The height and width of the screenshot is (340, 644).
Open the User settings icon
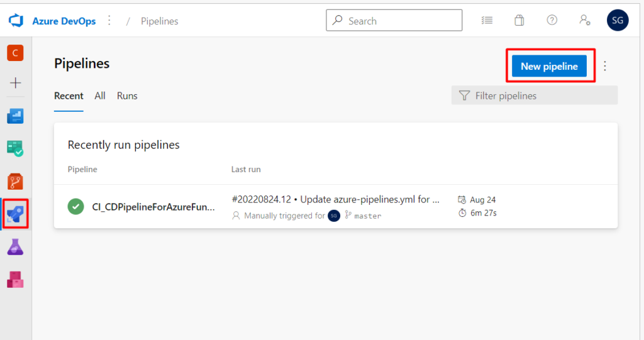585,20
